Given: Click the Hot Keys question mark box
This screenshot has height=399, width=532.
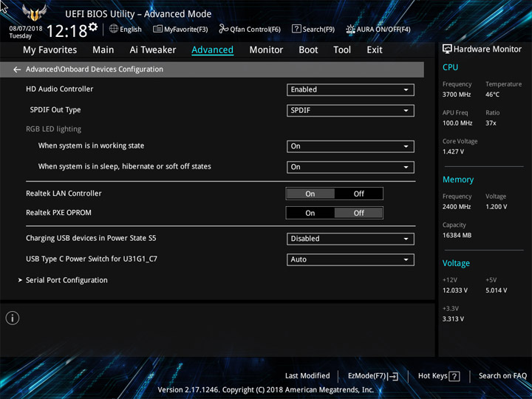Looking at the screenshot, I should click(454, 376).
